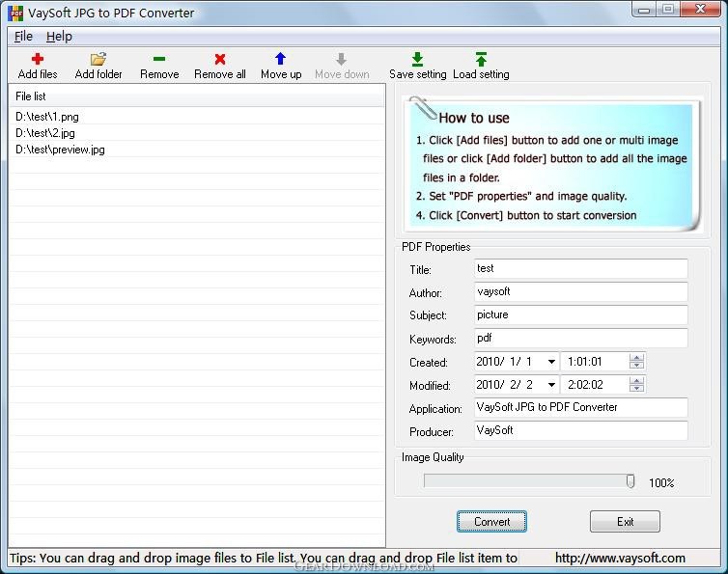Visit the http://www.vaysoft.com link
The image size is (728, 574).
(x=620, y=558)
